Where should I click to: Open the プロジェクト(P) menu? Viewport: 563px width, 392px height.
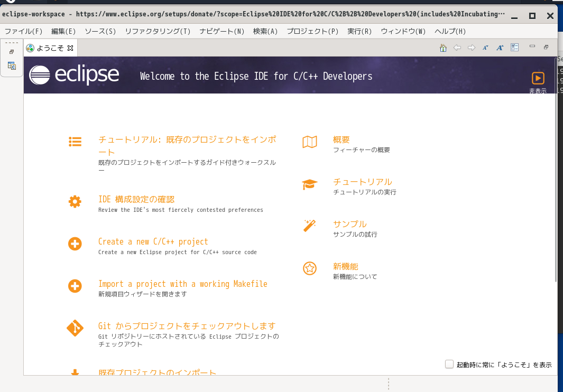click(312, 31)
